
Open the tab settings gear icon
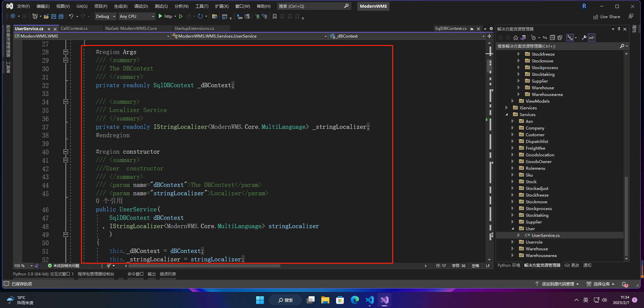(491, 29)
